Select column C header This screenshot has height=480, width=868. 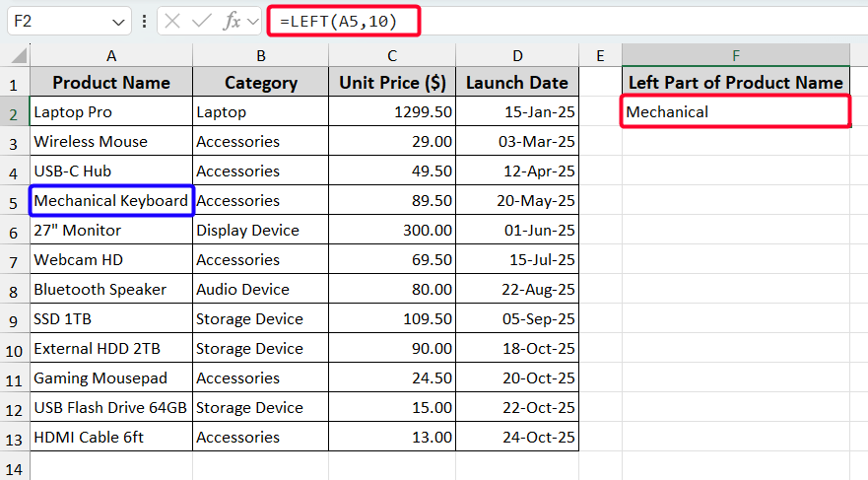point(392,55)
